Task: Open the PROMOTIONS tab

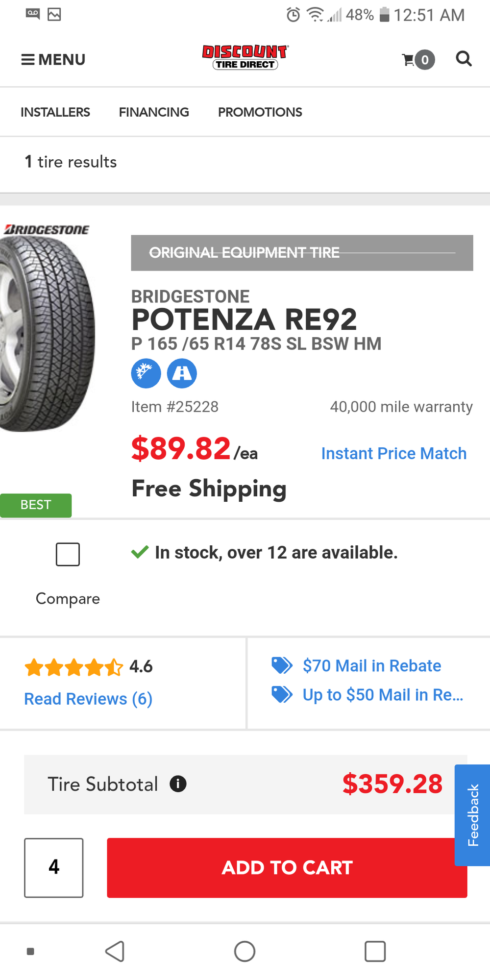Action: (x=260, y=112)
